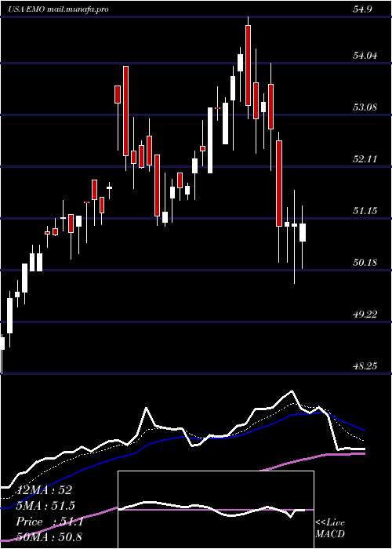Click the 48.25 price level label
Viewport: 392px width, 549px height.
[x=365, y=366]
